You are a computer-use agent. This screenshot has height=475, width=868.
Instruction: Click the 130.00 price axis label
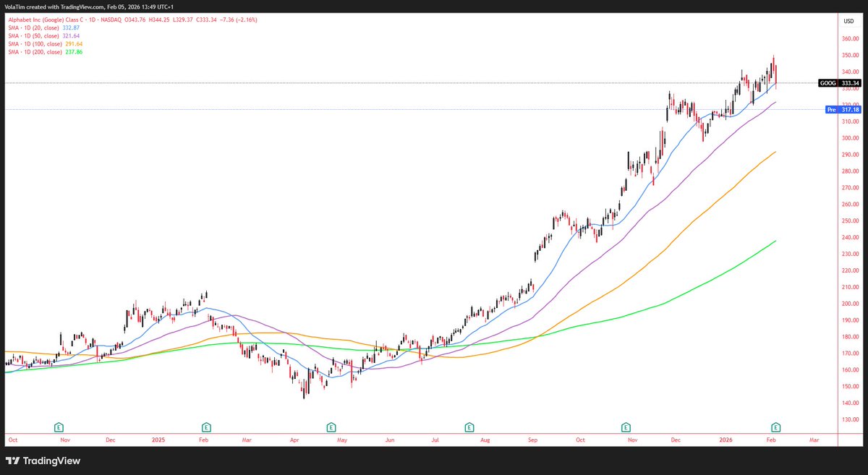848,419
